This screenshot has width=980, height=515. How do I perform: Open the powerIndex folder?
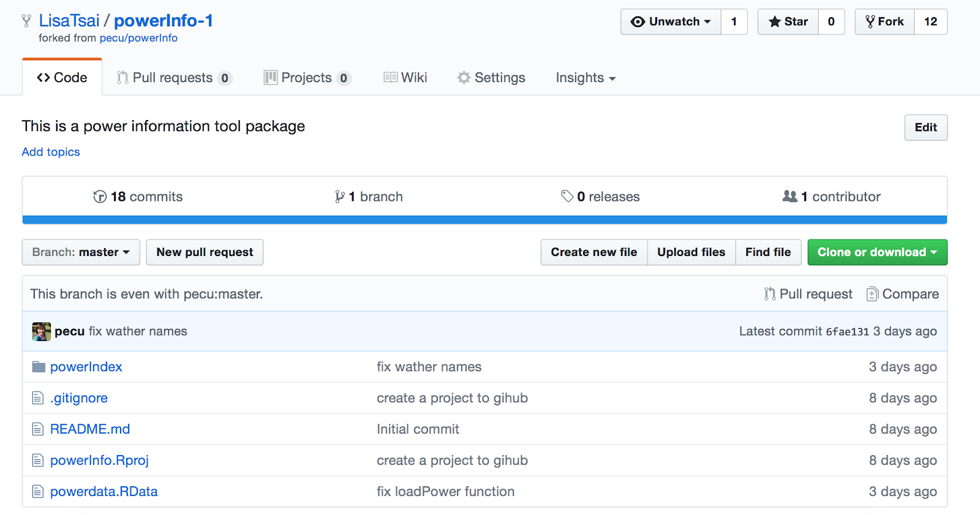click(86, 367)
